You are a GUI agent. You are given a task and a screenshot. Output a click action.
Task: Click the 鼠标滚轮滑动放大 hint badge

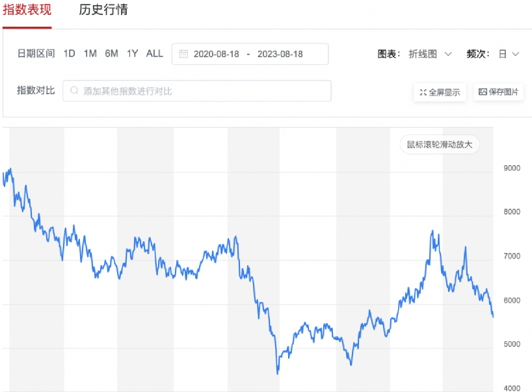(x=440, y=144)
